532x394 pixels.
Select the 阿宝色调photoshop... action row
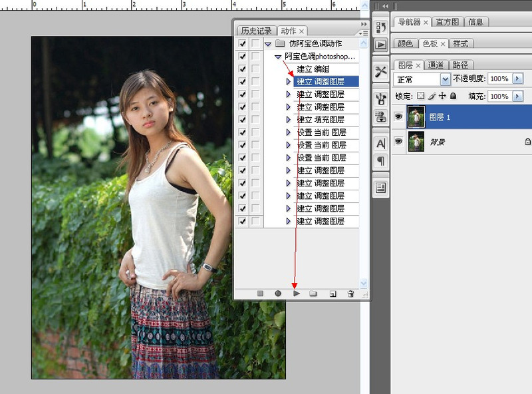point(320,57)
